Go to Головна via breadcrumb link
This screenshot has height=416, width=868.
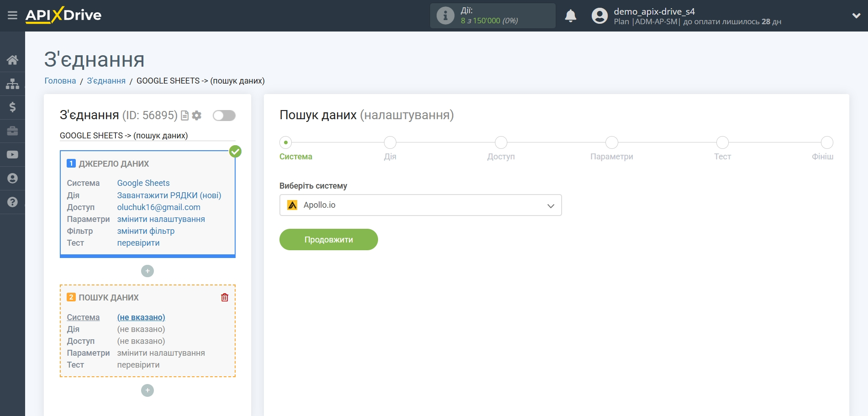(x=59, y=80)
